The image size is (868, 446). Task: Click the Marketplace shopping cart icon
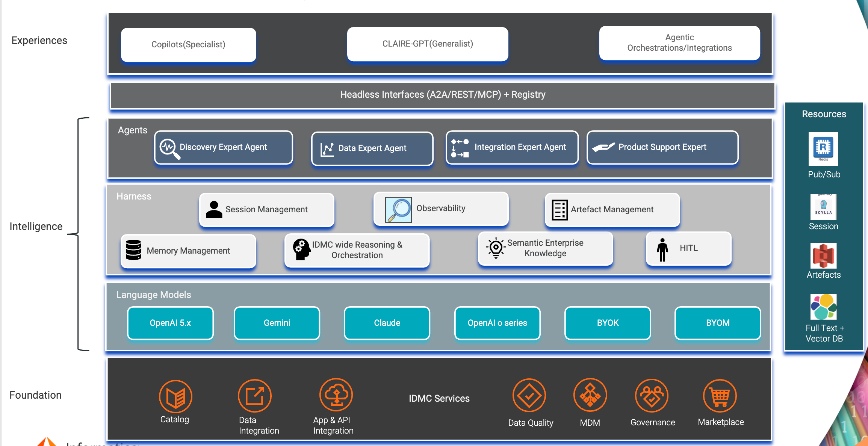720,396
